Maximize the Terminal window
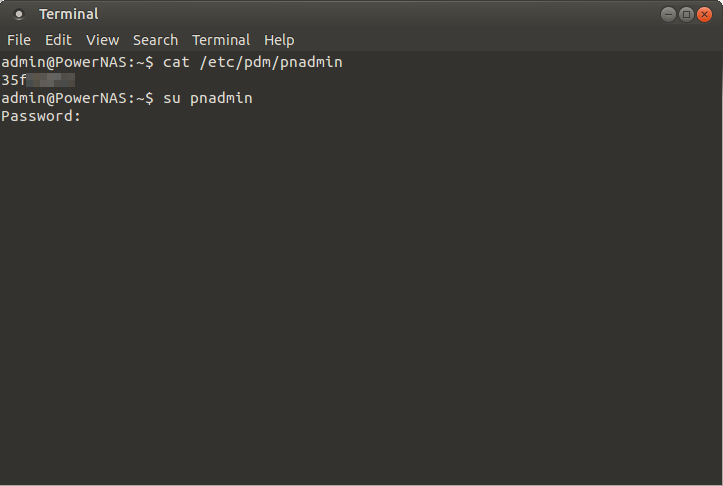 tap(686, 15)
